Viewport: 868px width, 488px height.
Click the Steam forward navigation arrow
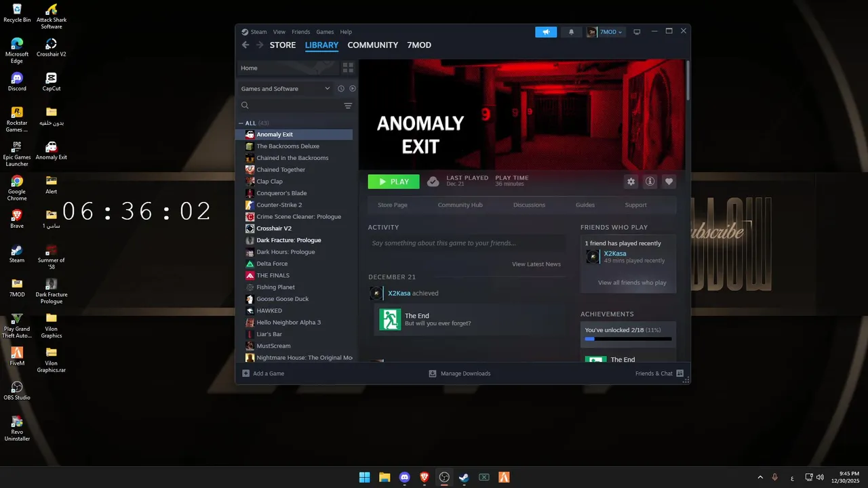click(x=260, y=45)
